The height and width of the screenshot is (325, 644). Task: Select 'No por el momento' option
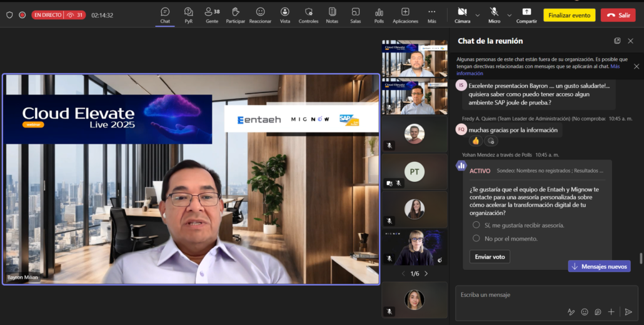point(476,238)
